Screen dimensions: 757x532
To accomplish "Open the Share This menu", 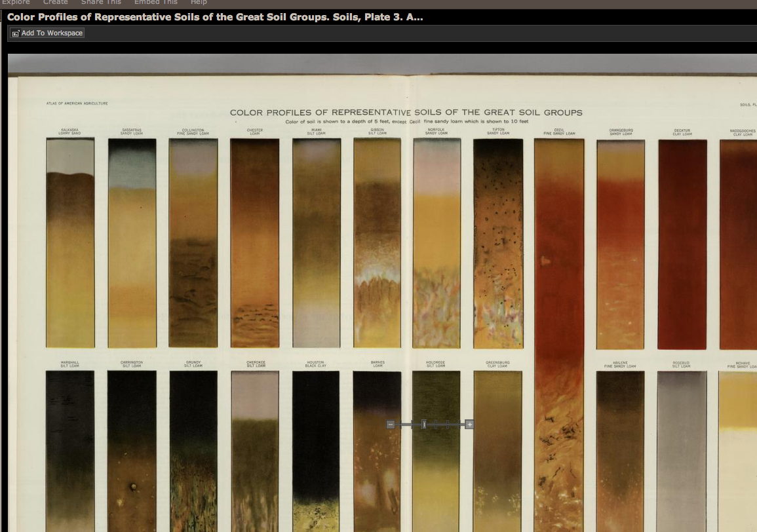I will coord(101,3).
